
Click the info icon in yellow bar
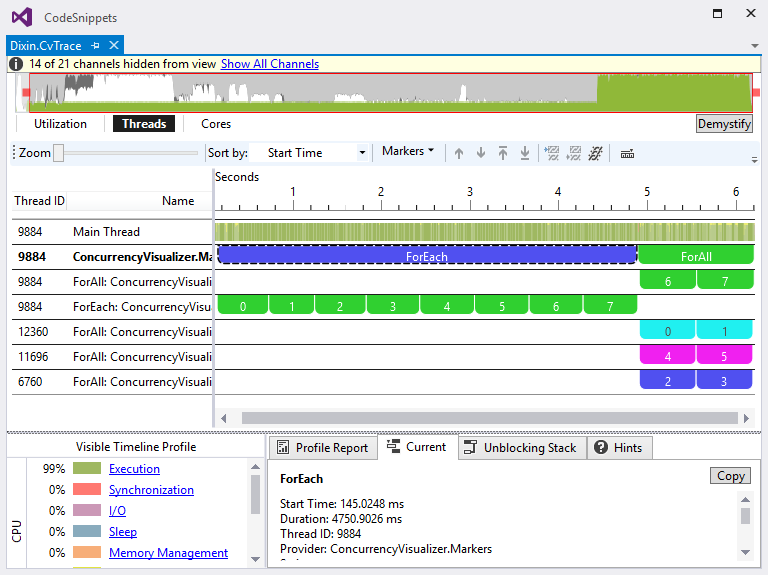point(16,64)
